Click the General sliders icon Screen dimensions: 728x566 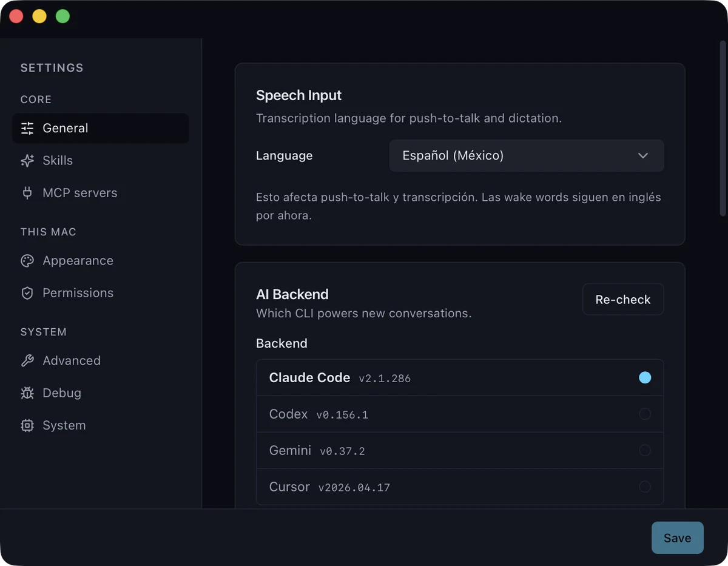tap(27, 128)
